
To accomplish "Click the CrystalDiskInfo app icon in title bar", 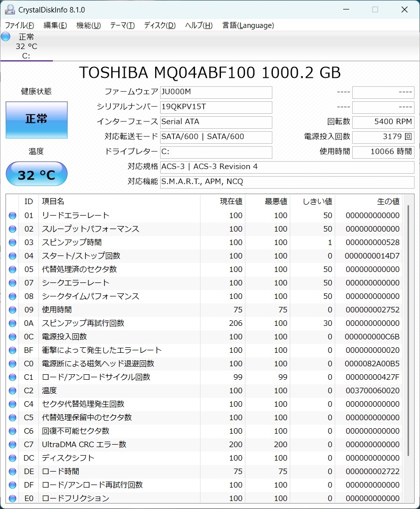I will point(10,10).
